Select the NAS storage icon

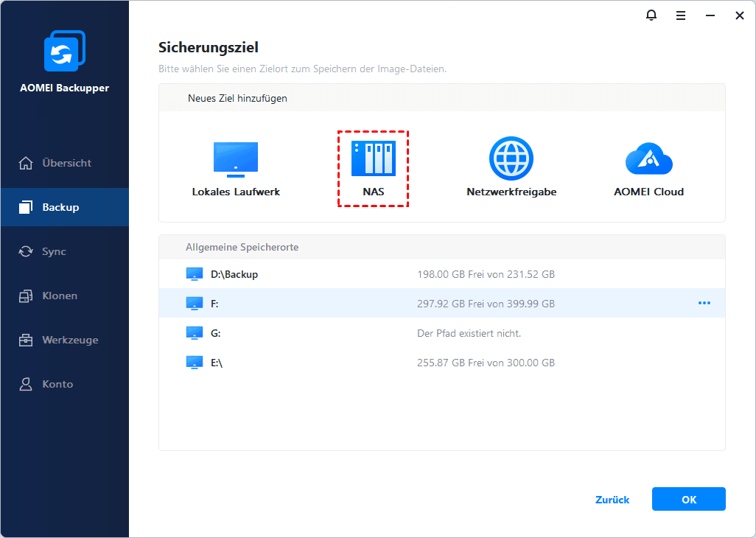373,158
